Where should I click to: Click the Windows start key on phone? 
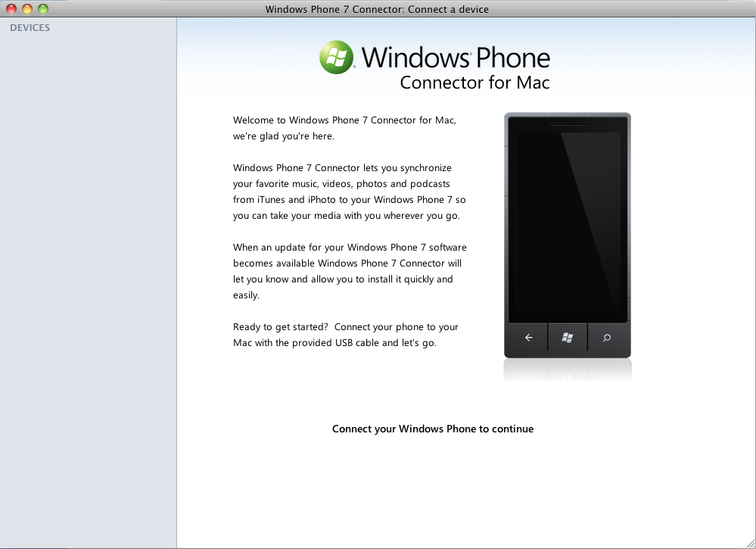pyautogui.click(x=568, y=338)
